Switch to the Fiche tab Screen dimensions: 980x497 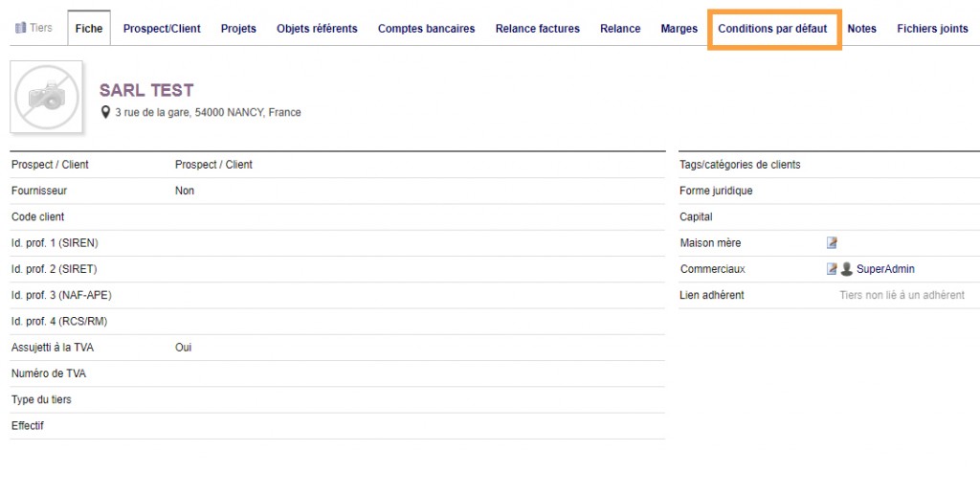click(89, 29)
